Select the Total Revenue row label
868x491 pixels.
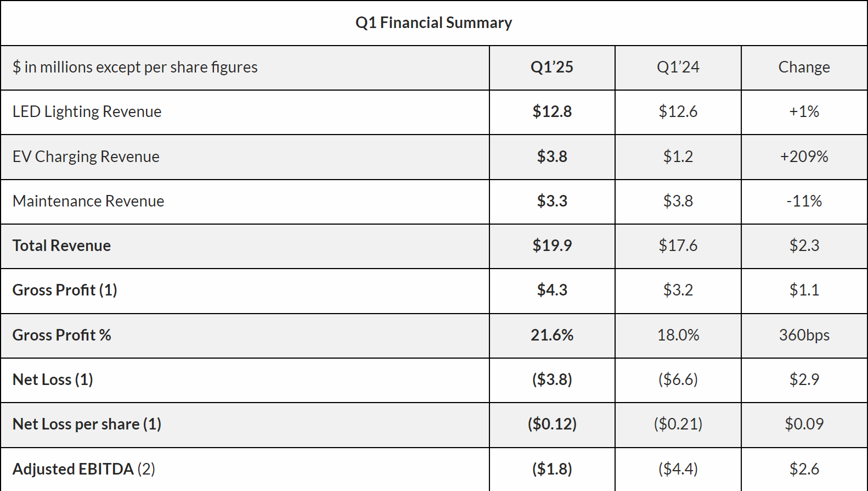(61, 245)
